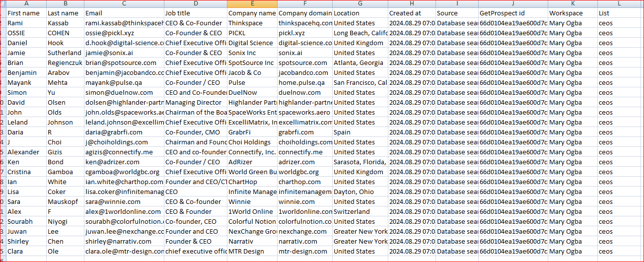Select company cell 'Sonix Inc'

[252, 53]
